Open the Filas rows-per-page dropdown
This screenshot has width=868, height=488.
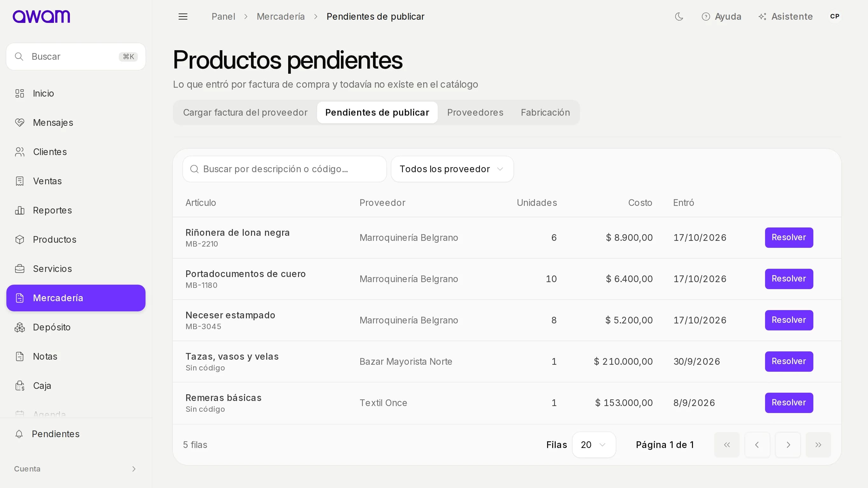point(594,445)
